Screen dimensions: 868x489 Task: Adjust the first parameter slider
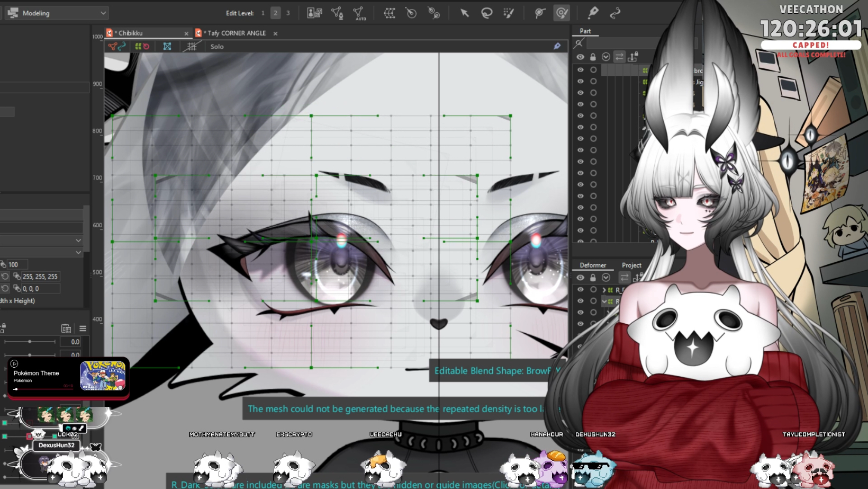pos(30,342)
